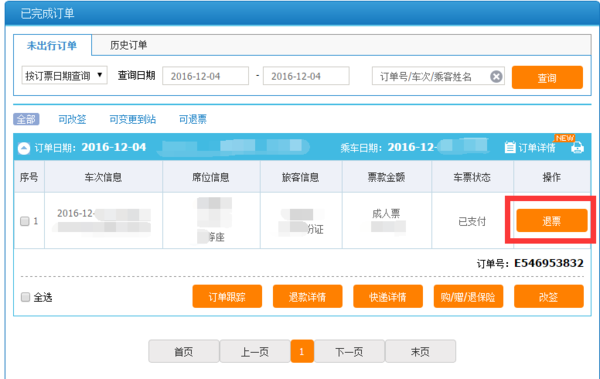Viewport: 600px width, 379px height.
Task: Switch to the 未出行订单 tab
Action: (x=52, y=46)
